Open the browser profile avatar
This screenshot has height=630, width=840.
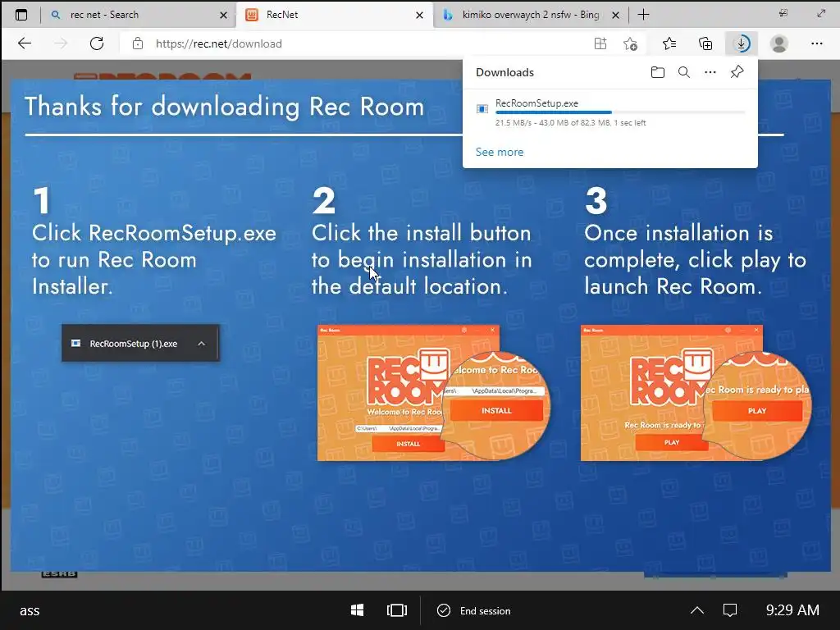tap(779, 43)
